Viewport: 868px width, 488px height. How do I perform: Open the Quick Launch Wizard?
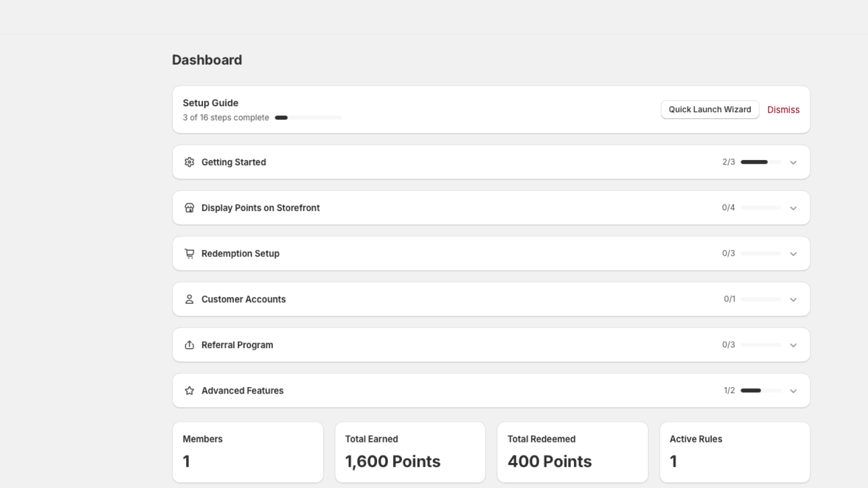710,110
